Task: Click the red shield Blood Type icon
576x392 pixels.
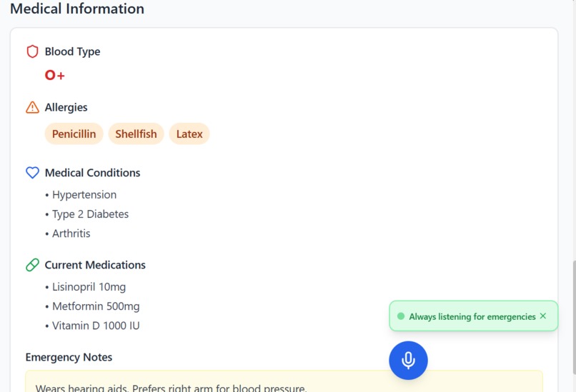Action: point(32,51)
